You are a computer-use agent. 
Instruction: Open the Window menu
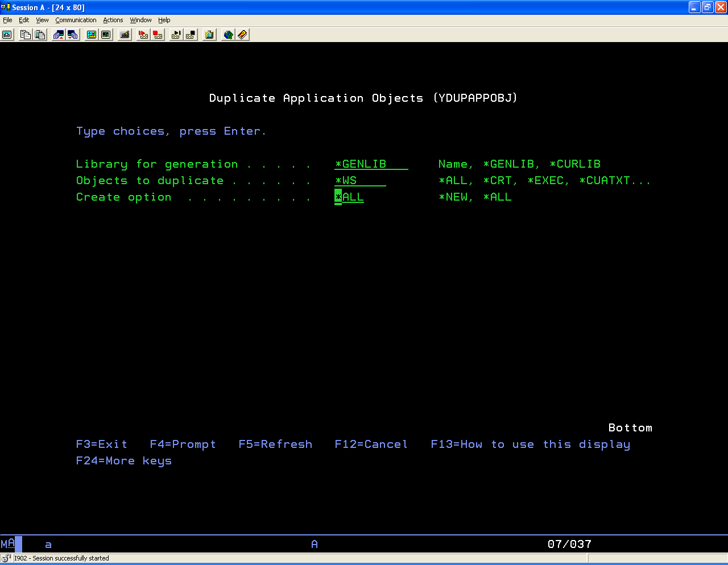(x=140, y=20)
